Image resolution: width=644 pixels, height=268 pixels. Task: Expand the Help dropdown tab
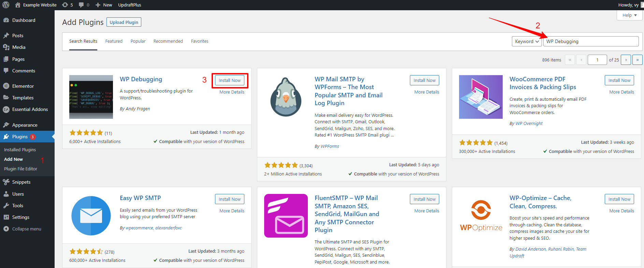(x=630, y=15)
